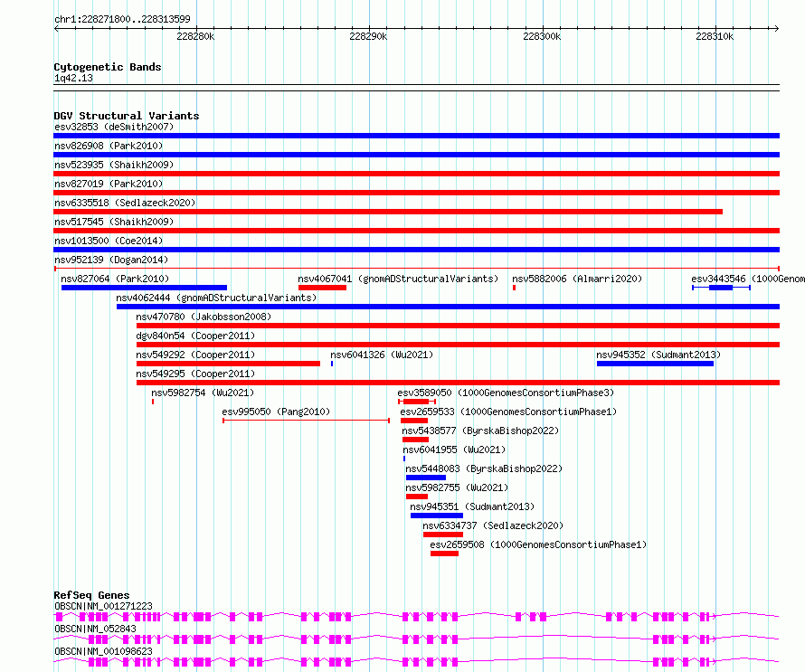Click the 228290k ruler mark

point(369,36)
